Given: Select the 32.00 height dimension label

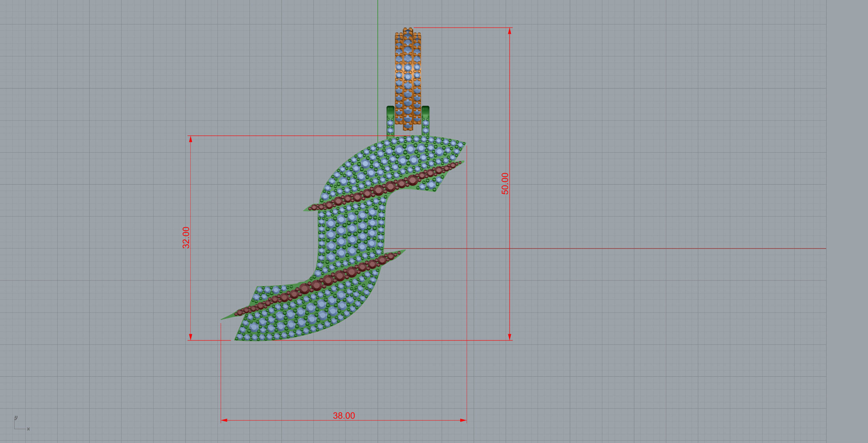Looking at the screenshot, I should coord(186,237).
